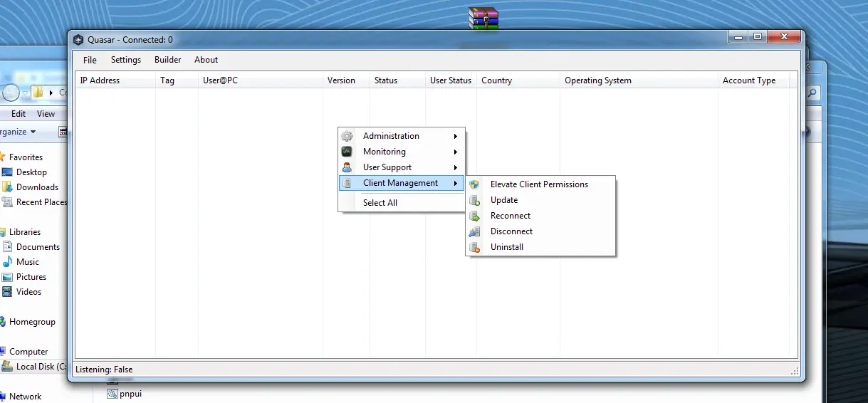
Task: Sort by Country column header
Action: coord(518,80)
